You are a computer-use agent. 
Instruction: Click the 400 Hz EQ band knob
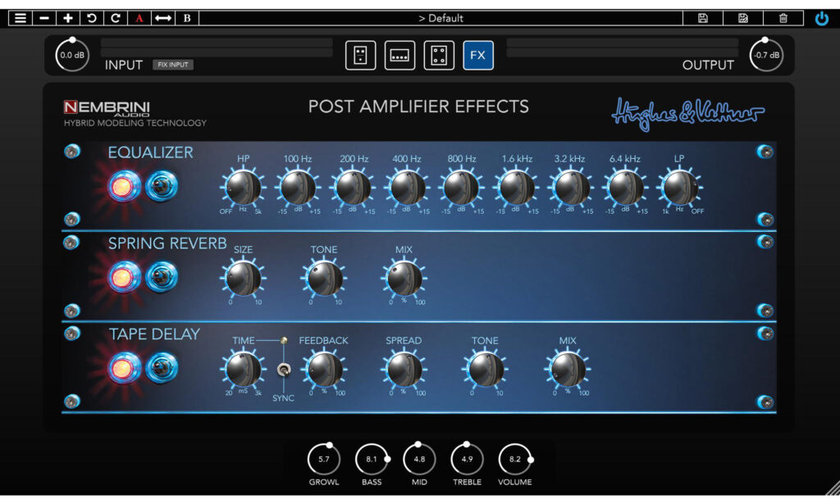click(407, 188)
